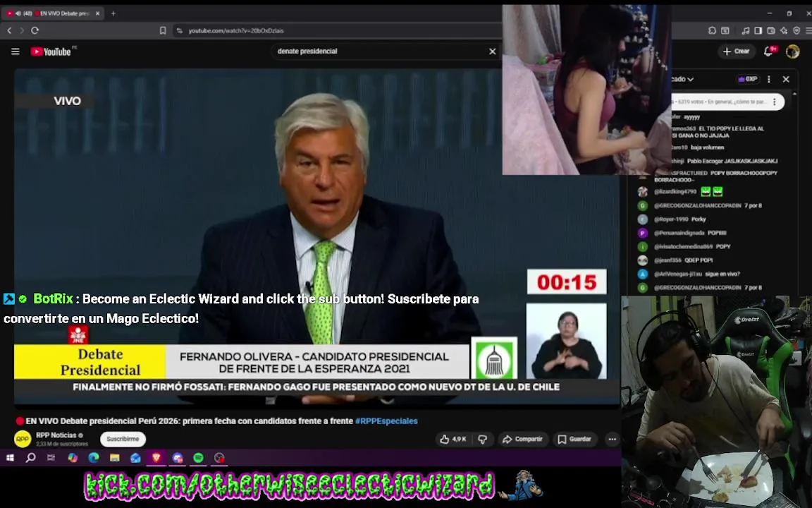Open browser extensions puzzle icon
Viewport: 812px width, 508px height.
pyautogui.click(x=712, y=30)
